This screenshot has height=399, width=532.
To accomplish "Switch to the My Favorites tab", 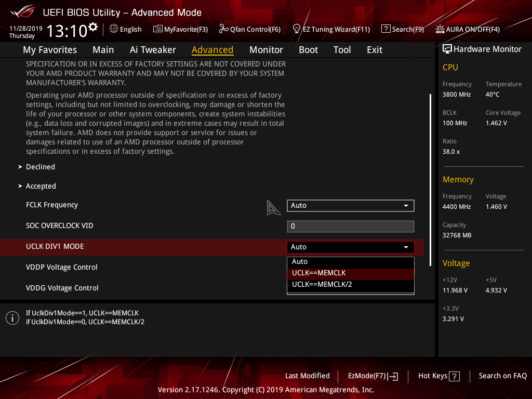I will 50,49.
